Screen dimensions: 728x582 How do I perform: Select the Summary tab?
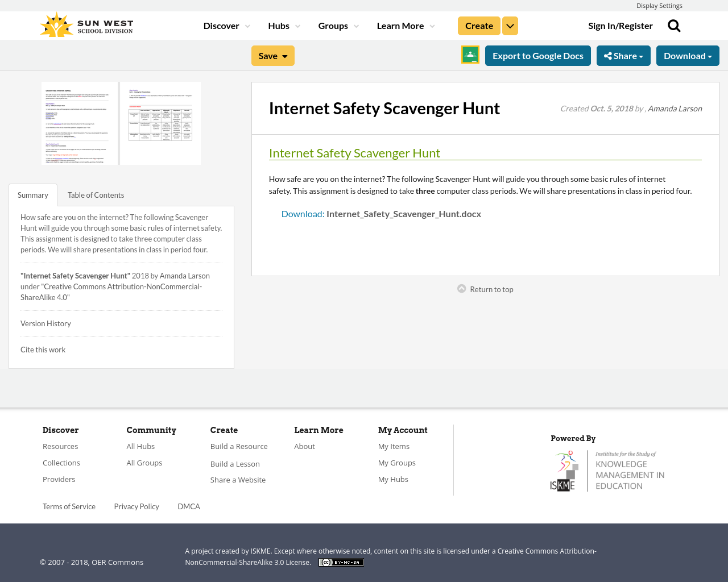33,195
